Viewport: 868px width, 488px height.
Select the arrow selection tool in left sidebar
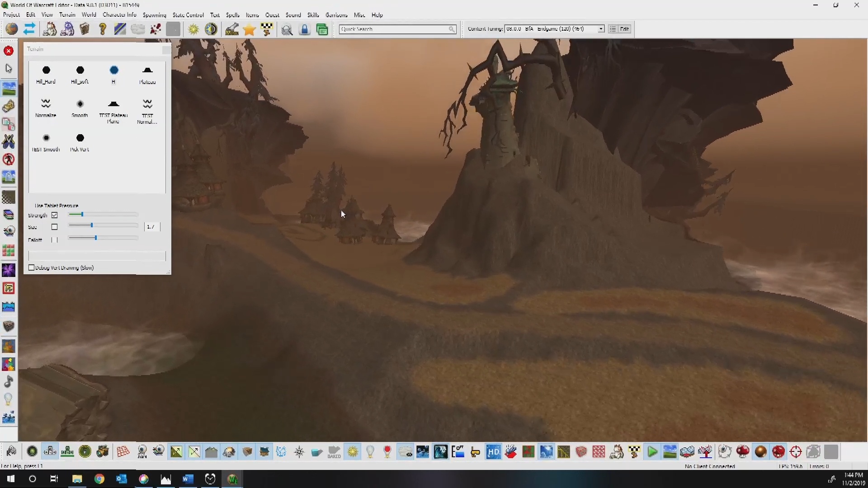(9, 69)
